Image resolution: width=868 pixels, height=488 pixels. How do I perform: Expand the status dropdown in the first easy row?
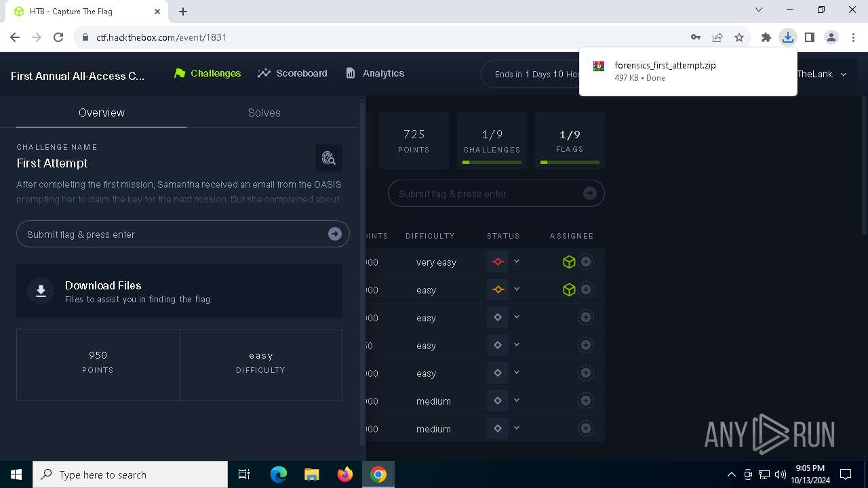coord(517,289)
